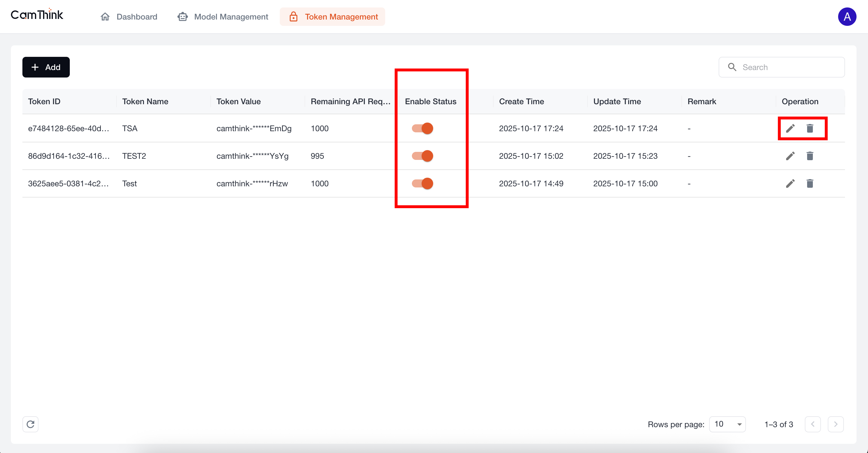
Task: Click the Model Management robot icon
Action: [x=182, y=16]
